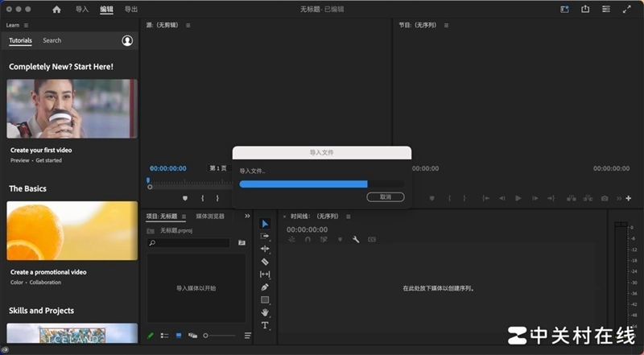Click the Export Frame camera icon
Image resolution: width=644 pixels, height=355 pixels.
tap(605, 198)
